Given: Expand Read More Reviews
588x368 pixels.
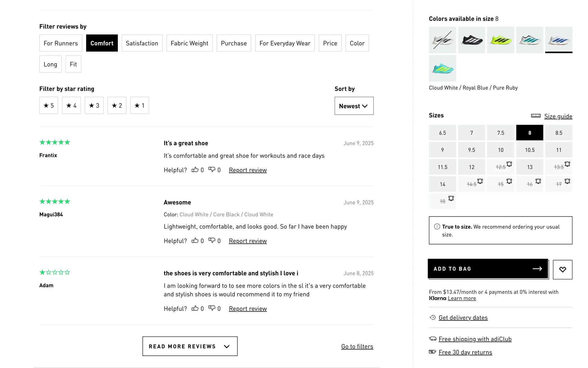Looking at the screenshot, I should click(190, 346).
